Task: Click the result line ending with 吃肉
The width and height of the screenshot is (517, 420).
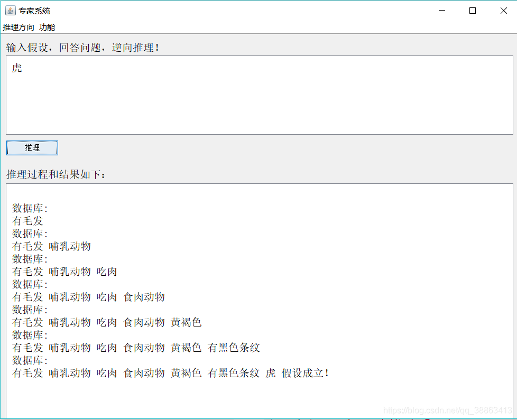Action: [64, 272]
